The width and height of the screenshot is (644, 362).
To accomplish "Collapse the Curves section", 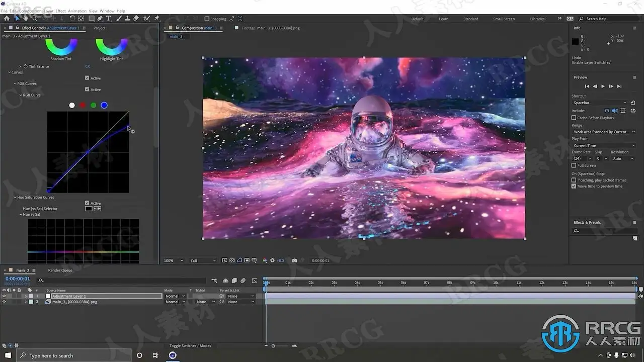I will point(10,72).
